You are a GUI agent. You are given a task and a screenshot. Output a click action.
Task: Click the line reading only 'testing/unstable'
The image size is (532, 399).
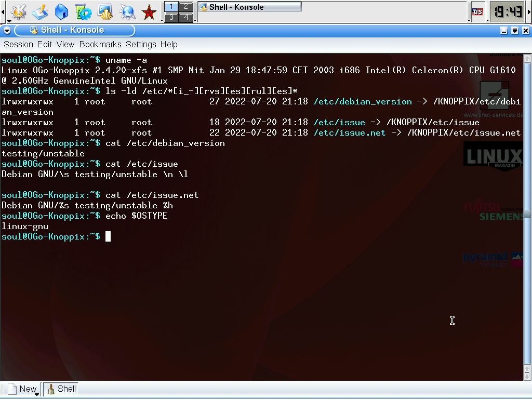pyautogui.click(x=43, y=154)
